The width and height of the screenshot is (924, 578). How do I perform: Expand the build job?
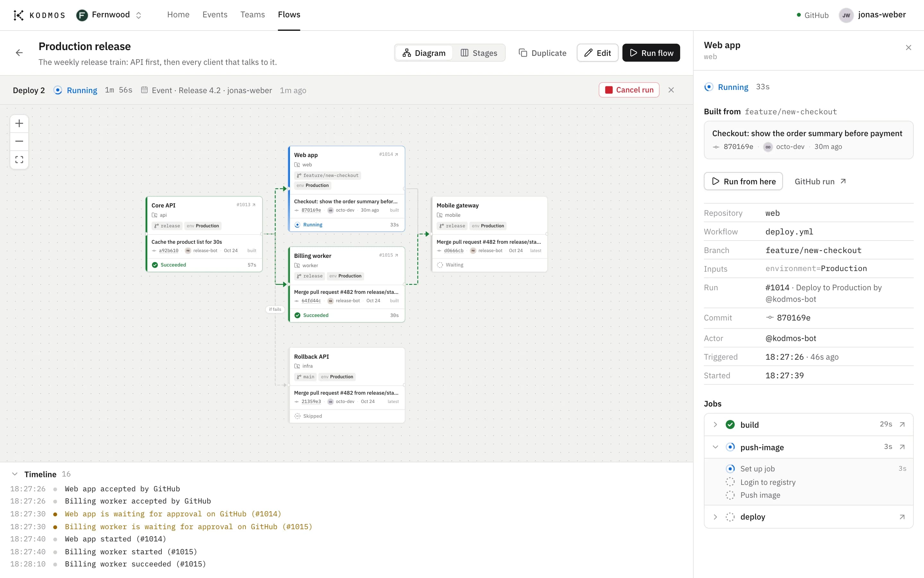click(715, 425)
